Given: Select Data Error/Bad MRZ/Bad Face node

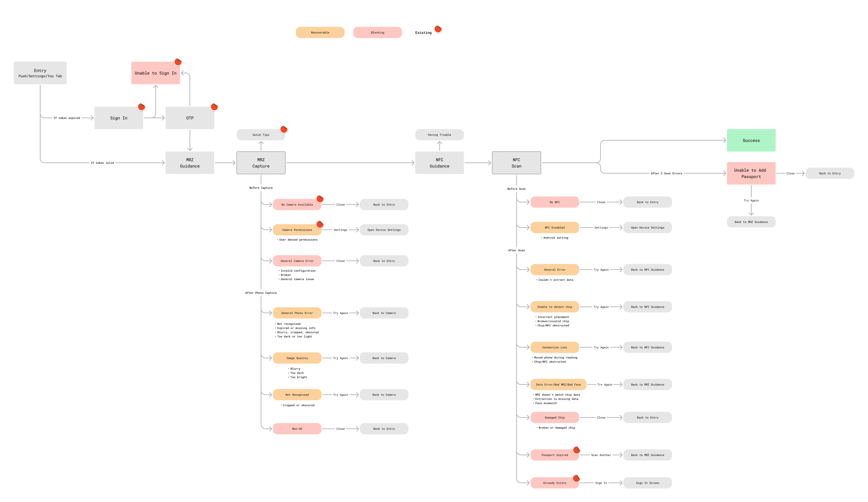Looking at the screenshot, I should [558, 384].
